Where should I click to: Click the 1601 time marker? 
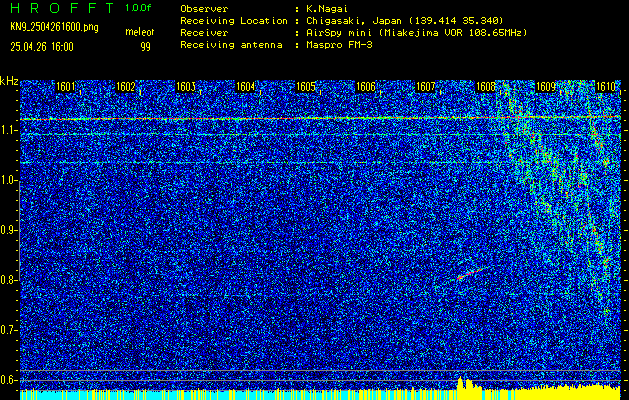tap(66, 87)
